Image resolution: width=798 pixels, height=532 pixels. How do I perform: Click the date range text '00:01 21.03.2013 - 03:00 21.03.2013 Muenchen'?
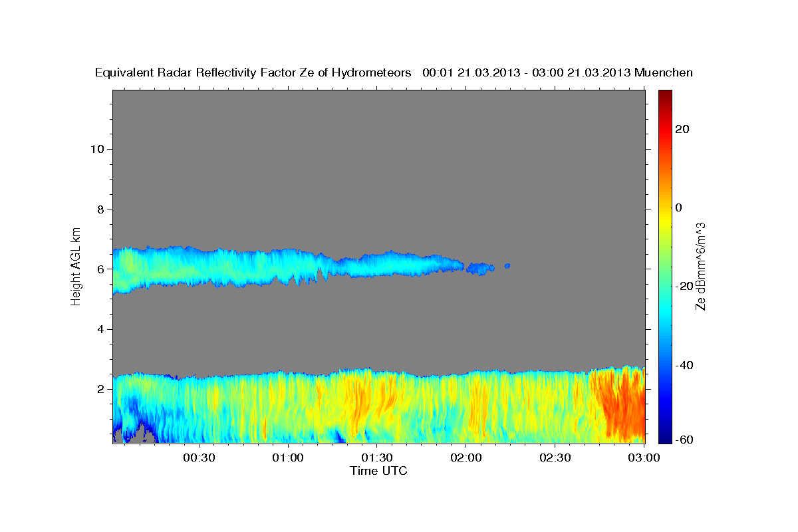(x=557, y=72)
